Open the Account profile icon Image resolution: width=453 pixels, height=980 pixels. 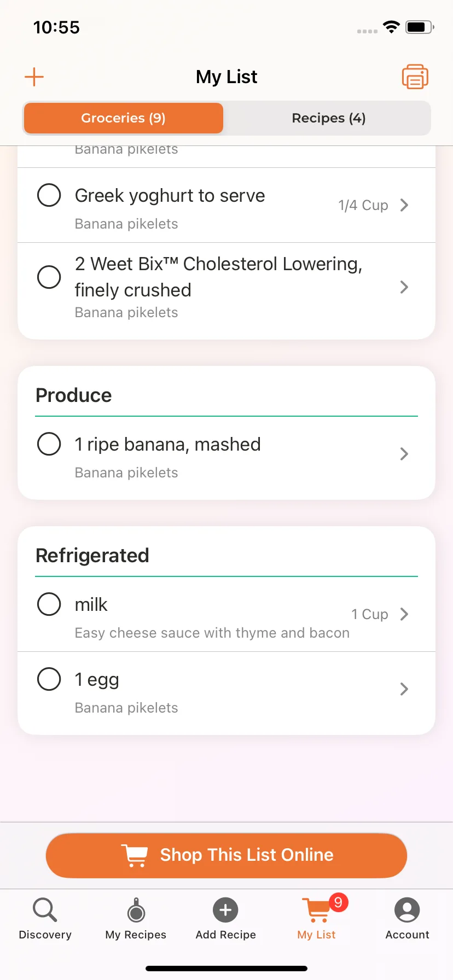click(407, 910)
